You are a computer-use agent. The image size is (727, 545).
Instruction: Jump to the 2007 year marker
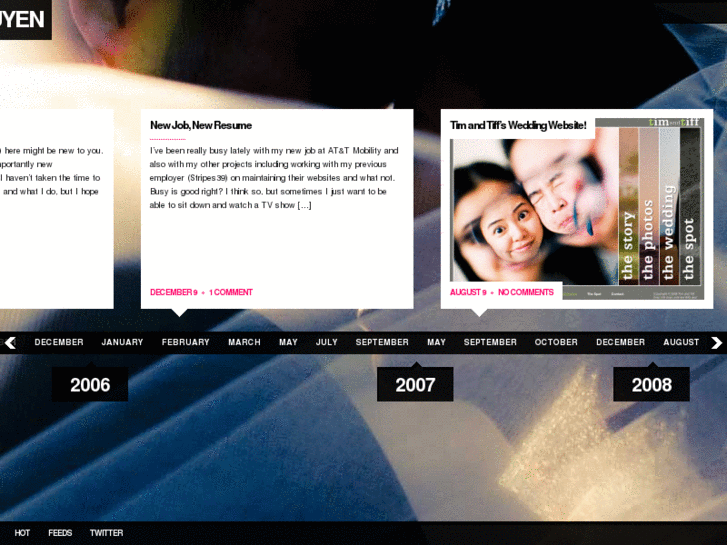[x=415, y=385]
